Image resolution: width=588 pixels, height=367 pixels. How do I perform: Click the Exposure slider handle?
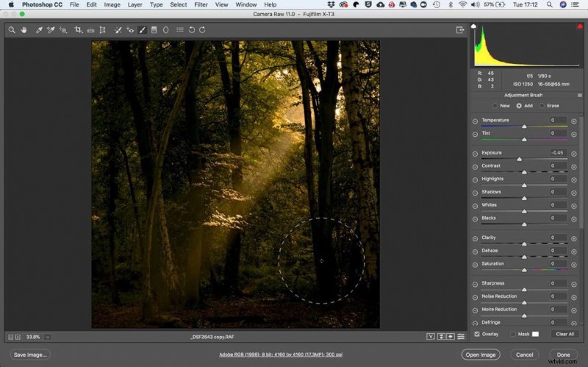[520, 159]
